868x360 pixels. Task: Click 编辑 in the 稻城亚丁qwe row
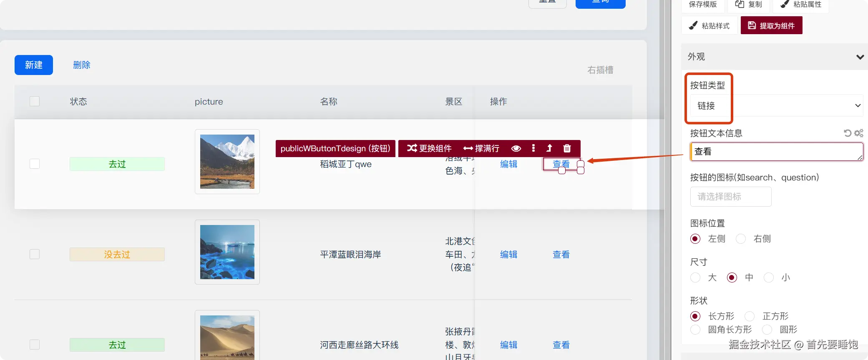coord(509,164)
